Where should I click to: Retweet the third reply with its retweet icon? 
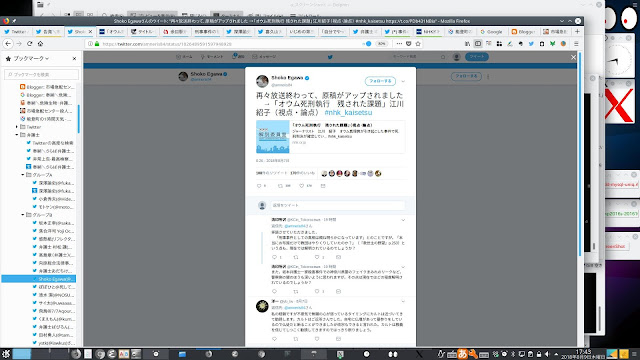point(296,339)
